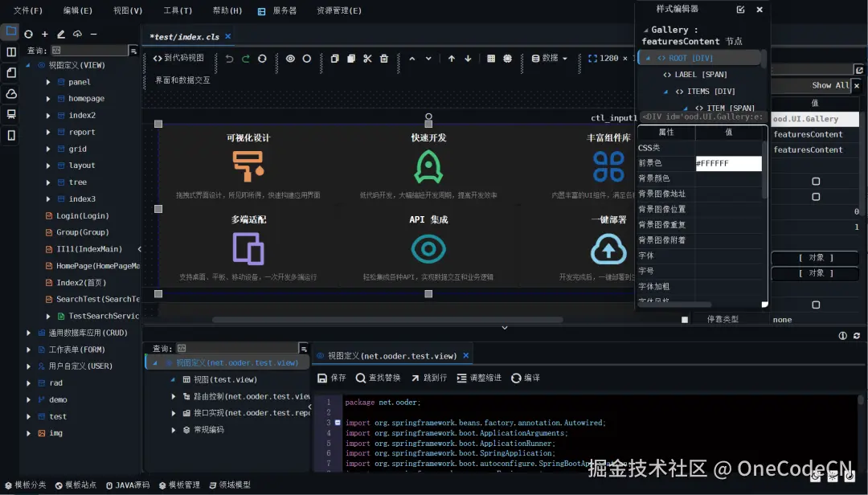
Task: Click 查找替换 find and replace button
Action: [378, 378]
